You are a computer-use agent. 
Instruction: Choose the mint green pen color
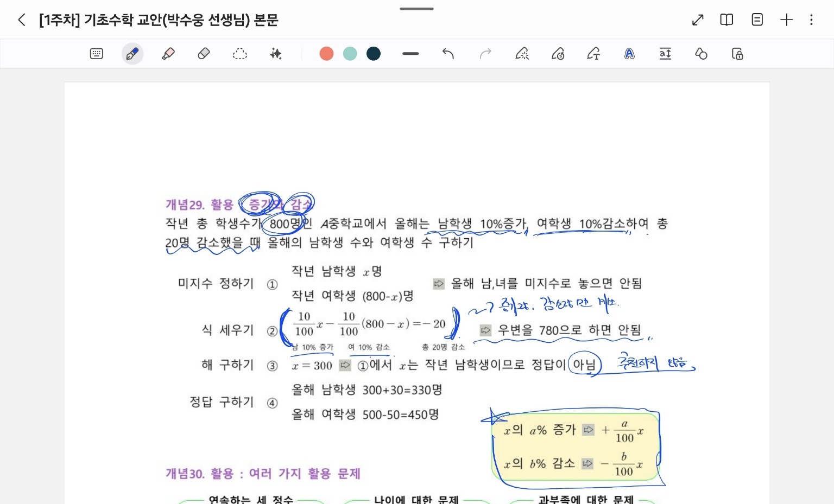(x=350, y=54)
